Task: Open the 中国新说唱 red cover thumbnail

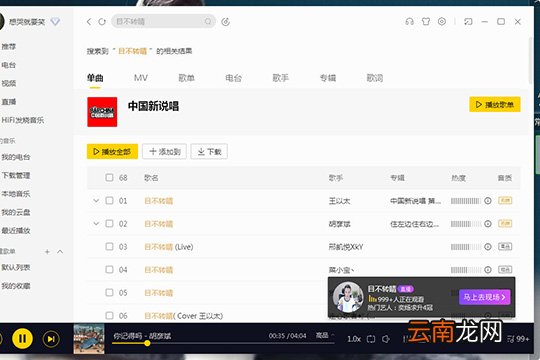Action: point(102,112)
